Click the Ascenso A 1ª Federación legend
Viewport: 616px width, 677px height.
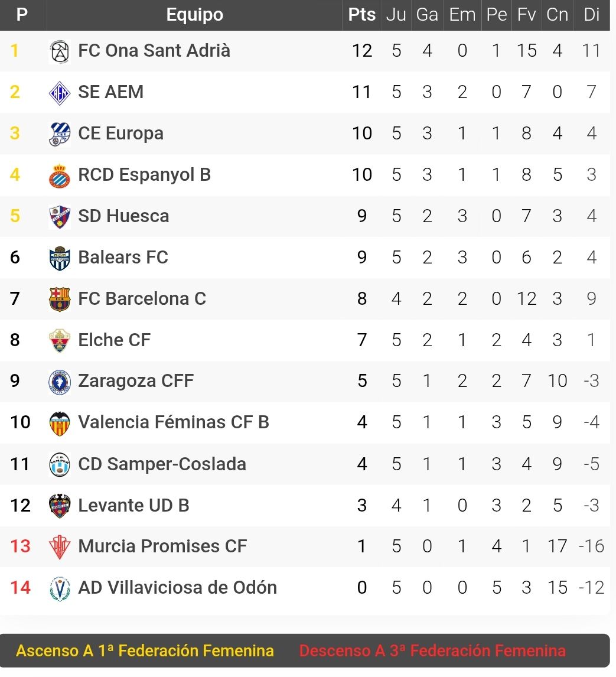tap(145, 650)
